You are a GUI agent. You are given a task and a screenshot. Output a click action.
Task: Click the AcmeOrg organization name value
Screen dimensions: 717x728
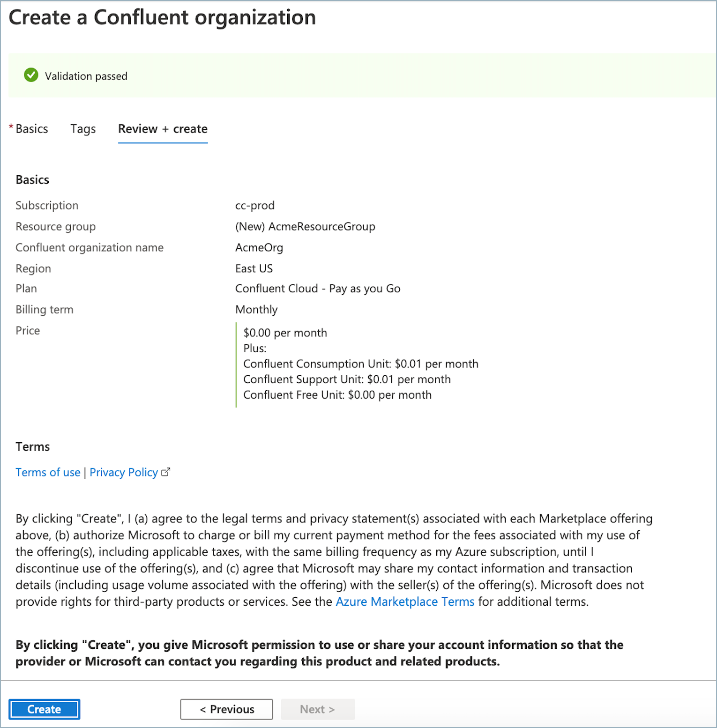click(259, 247)
